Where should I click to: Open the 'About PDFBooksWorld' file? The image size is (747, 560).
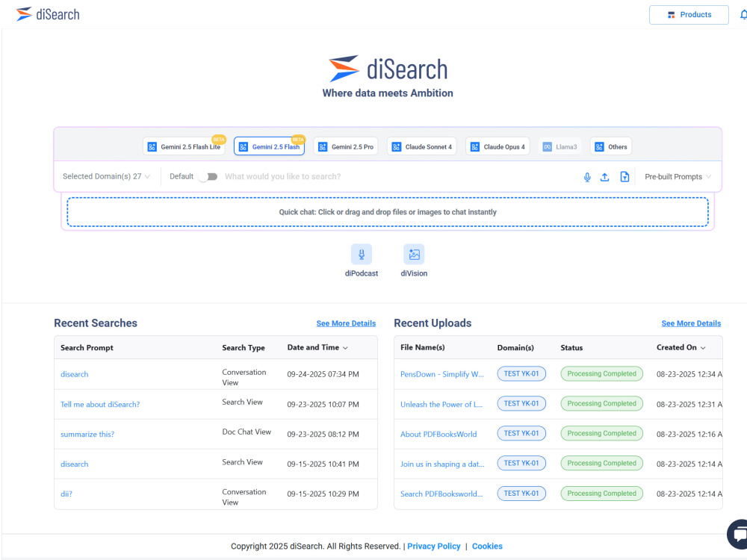438,435
